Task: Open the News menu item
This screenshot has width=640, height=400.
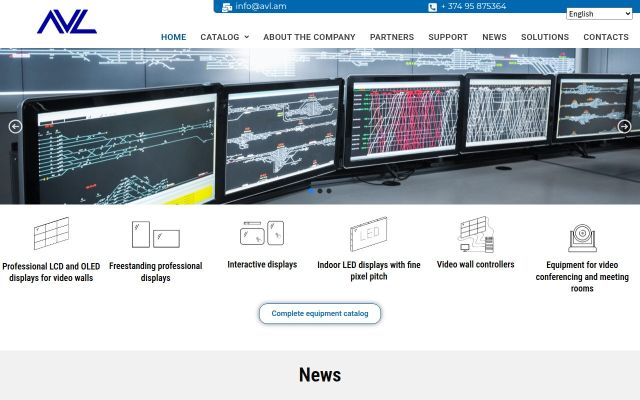Action: coord(494,37)
